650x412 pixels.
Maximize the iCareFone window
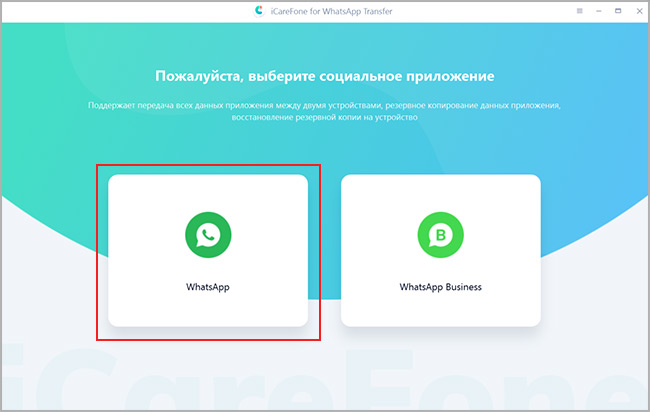[618, 11]
